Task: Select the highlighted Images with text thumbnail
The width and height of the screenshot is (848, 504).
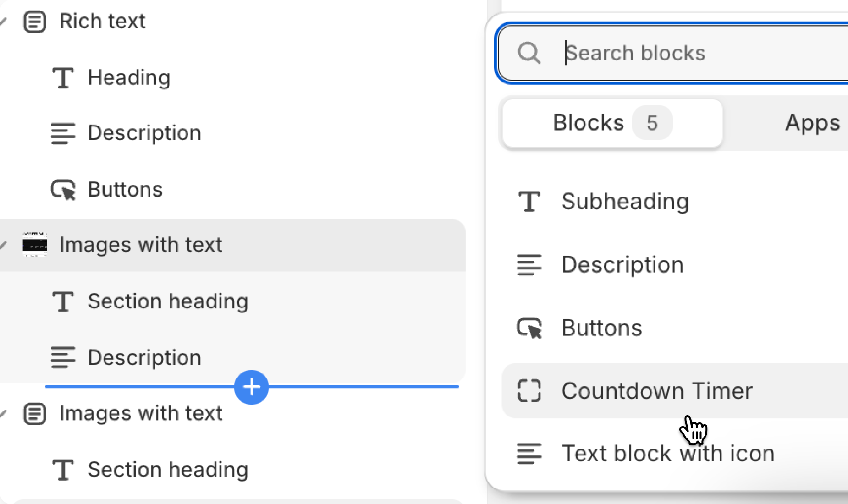Action: (35, 245)
